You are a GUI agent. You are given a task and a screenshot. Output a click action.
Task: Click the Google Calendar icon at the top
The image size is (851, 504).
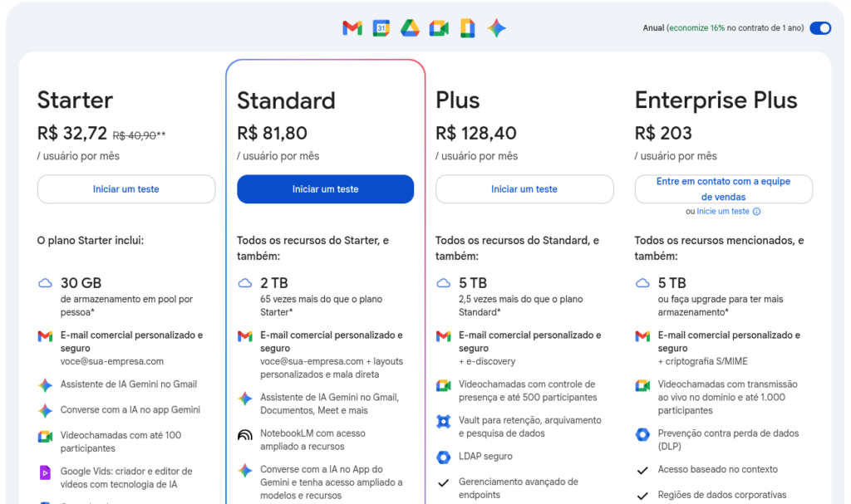[381, 27]
